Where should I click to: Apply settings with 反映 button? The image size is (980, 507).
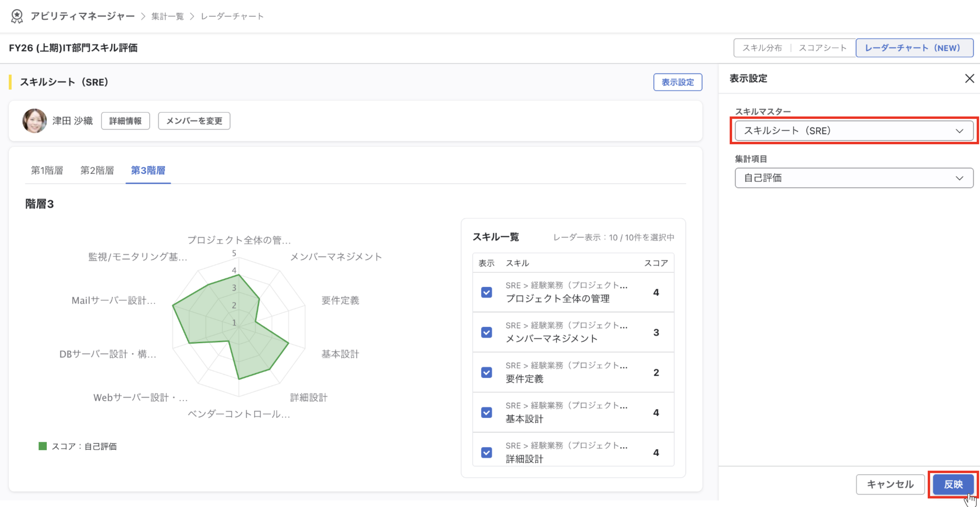[x=953, y=484]
